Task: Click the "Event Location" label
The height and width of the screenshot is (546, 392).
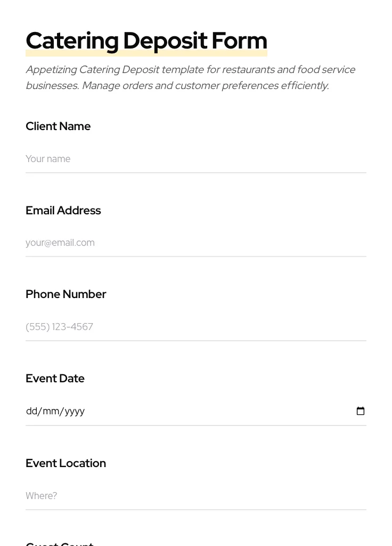Action: pyautogui.click(x=66, y=463)
